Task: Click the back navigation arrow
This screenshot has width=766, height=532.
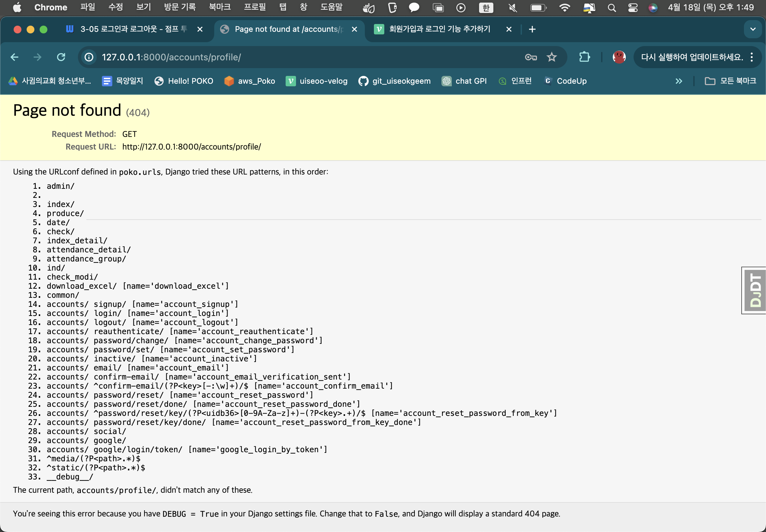Action: coord(14,57)
